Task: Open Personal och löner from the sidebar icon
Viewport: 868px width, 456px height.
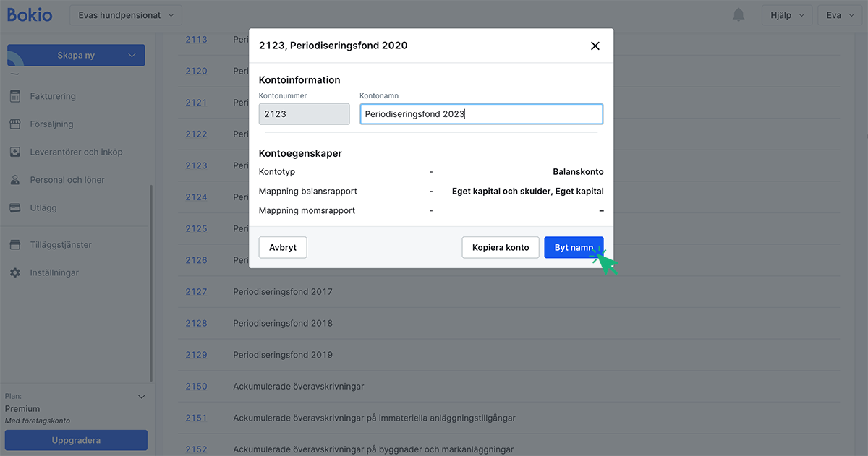Action: coord(17,179)
